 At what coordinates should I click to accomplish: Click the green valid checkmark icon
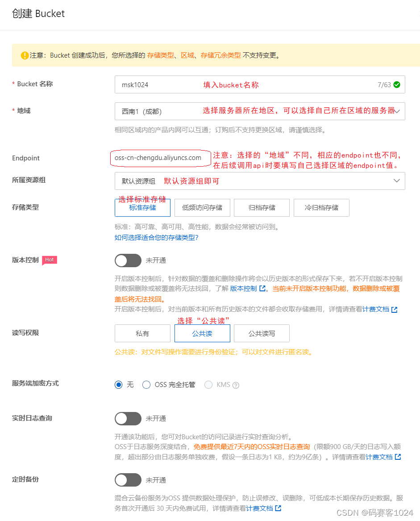click(x=397, y=85)
